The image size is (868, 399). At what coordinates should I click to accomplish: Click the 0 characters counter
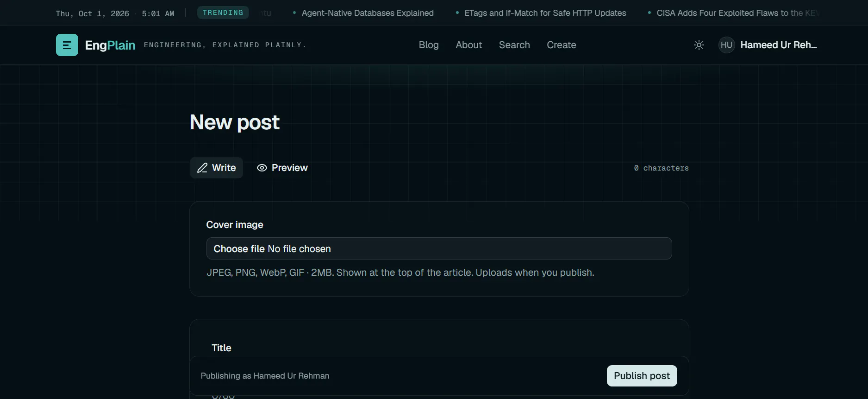661,168
